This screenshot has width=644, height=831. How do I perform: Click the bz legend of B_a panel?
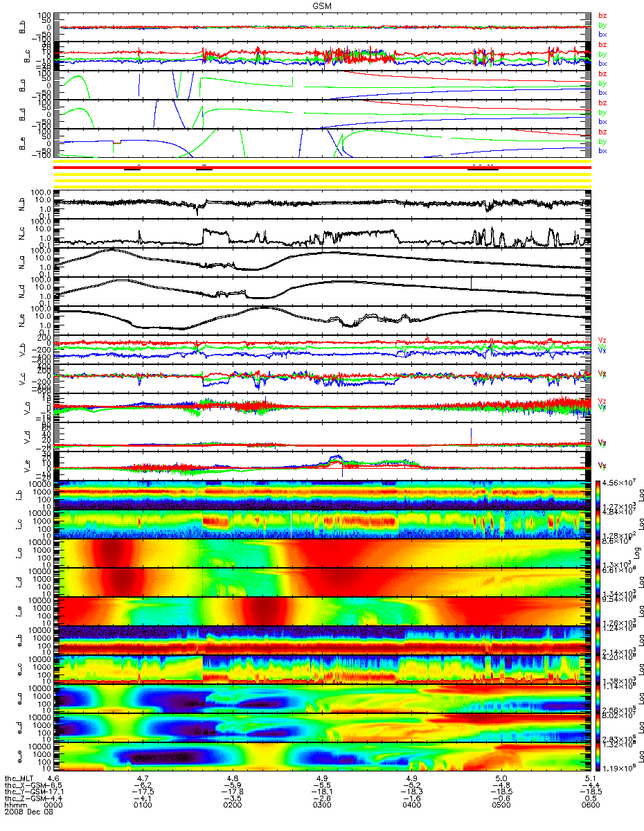[602, 73]
